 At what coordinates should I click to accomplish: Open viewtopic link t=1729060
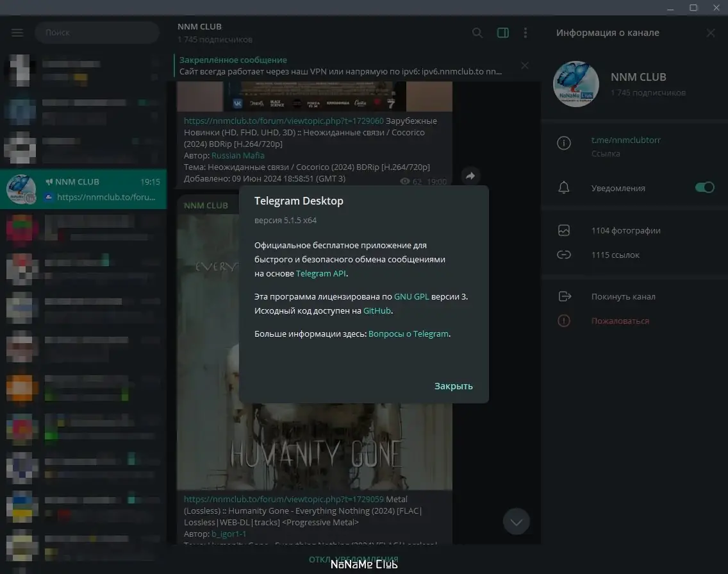[x=284, y=121]
